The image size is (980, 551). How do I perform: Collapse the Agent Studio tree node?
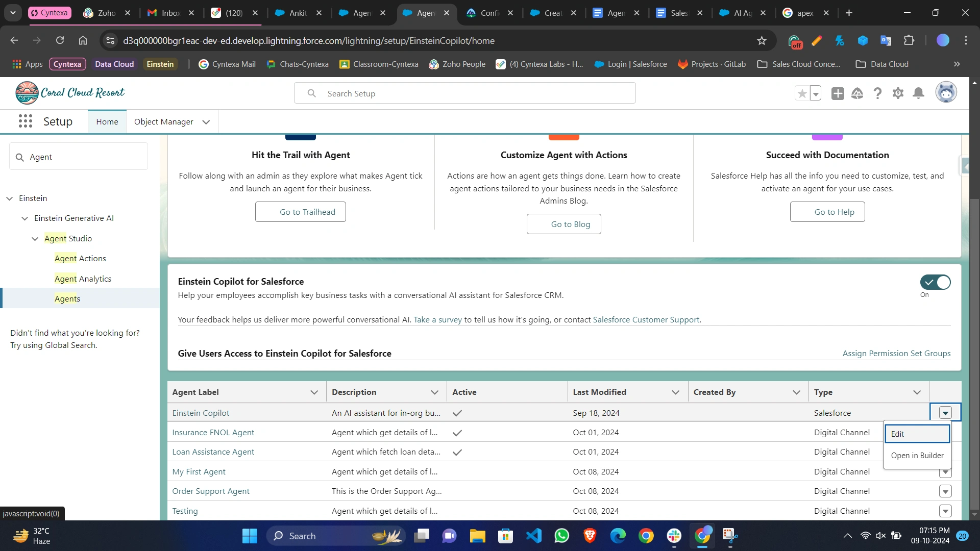(x=34, y=238)
